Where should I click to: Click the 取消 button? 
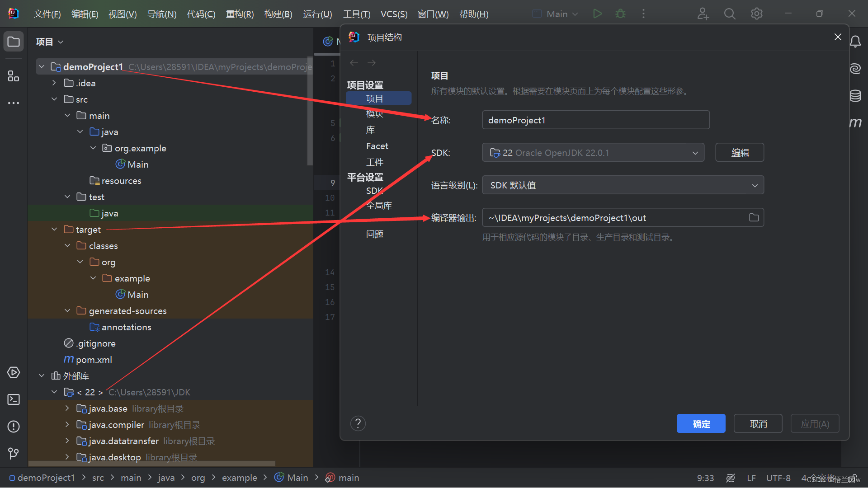(x=758, y=424)
